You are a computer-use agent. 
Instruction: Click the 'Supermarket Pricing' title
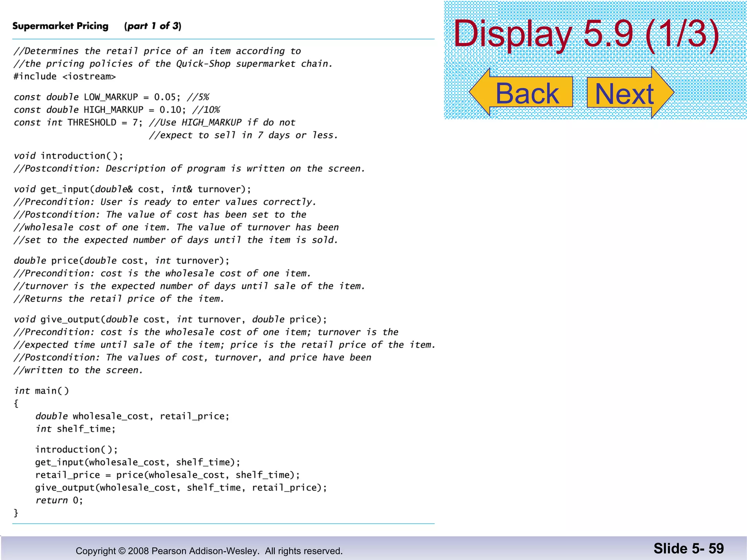pyautogui.click(x=61, y=26)
